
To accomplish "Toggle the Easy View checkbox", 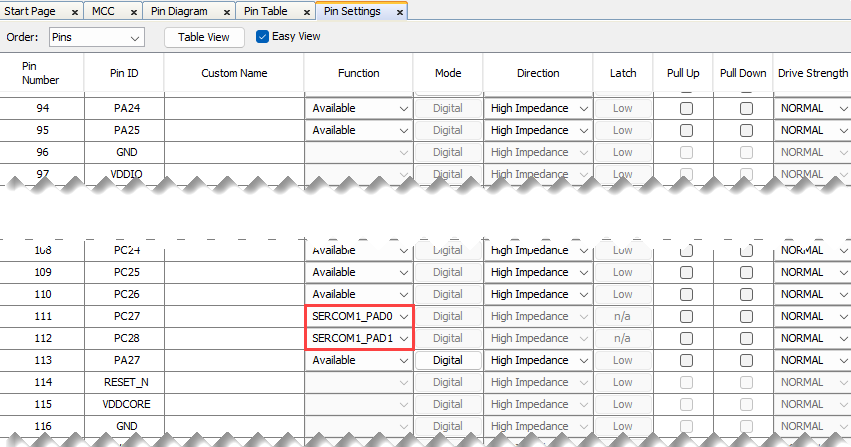I will 263,37.
